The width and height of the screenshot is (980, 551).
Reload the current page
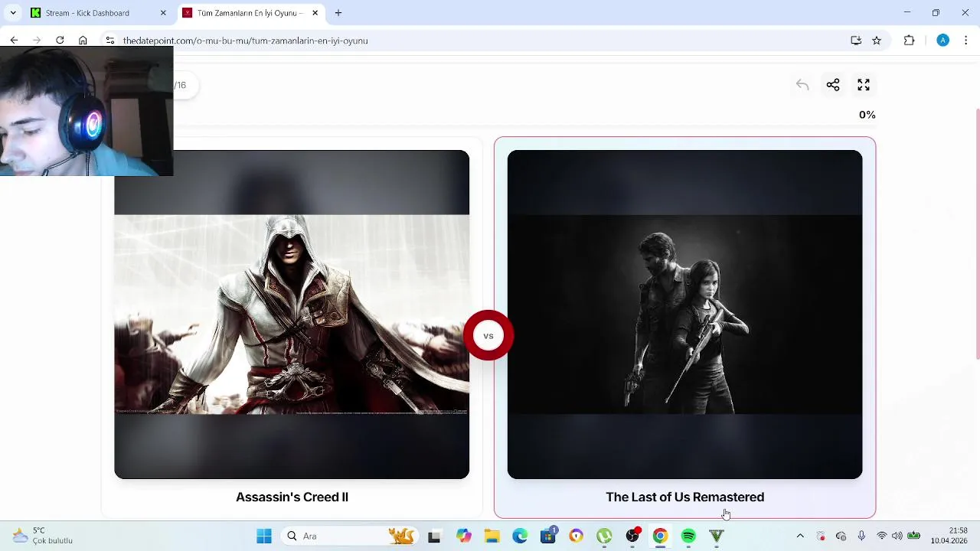(60, 41)
